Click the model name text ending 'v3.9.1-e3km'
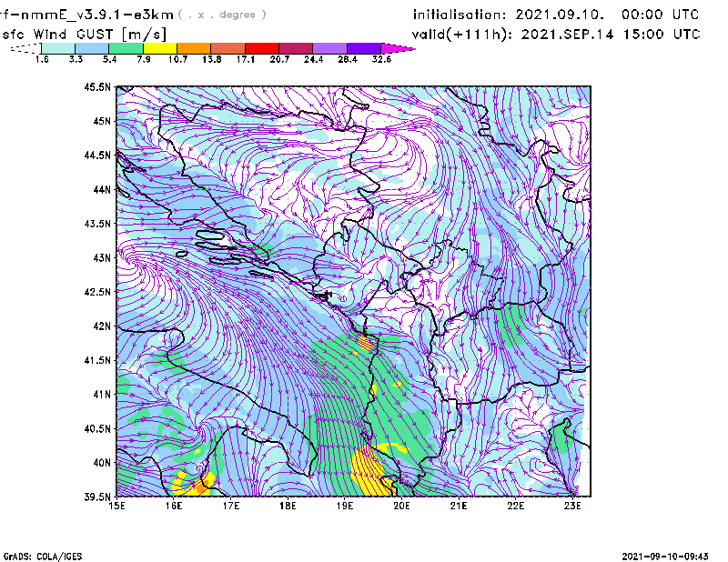This screenshot has width=728, height=562. coord(86,15)
